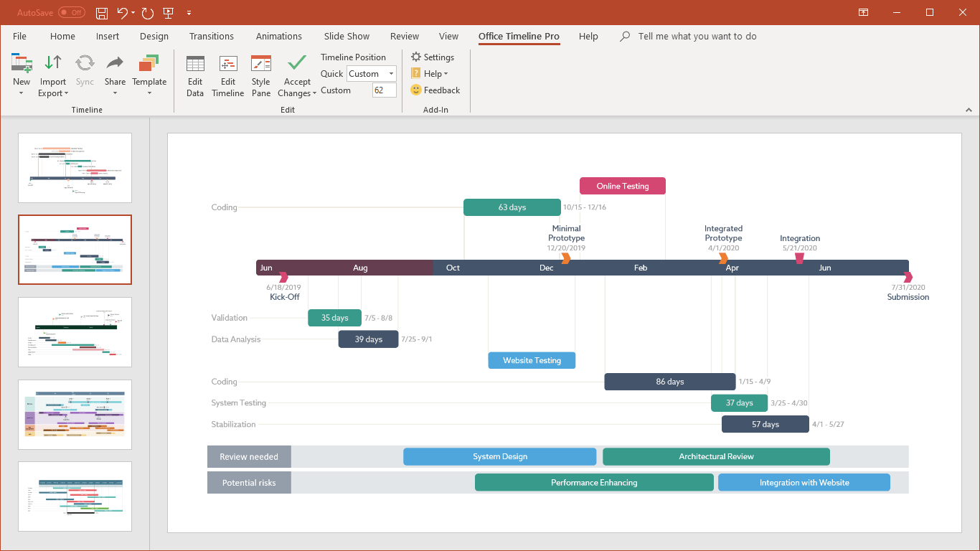Expand the Quick position dropdown
The image size is (980, 551).
click(x=391, y=74)
